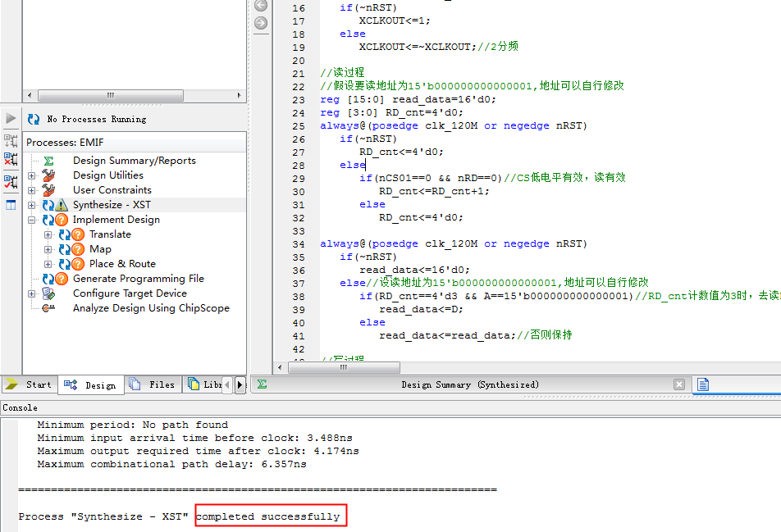781x532 pixels.
Task: Switch to the Files tab
Action: [x=153, y=384]
